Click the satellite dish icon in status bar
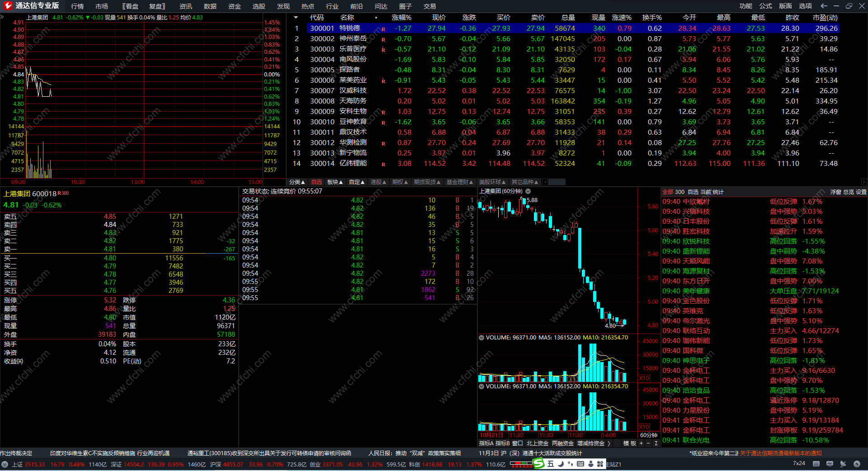The width and height of the screenshot is (868, 471). pos(843,464)
